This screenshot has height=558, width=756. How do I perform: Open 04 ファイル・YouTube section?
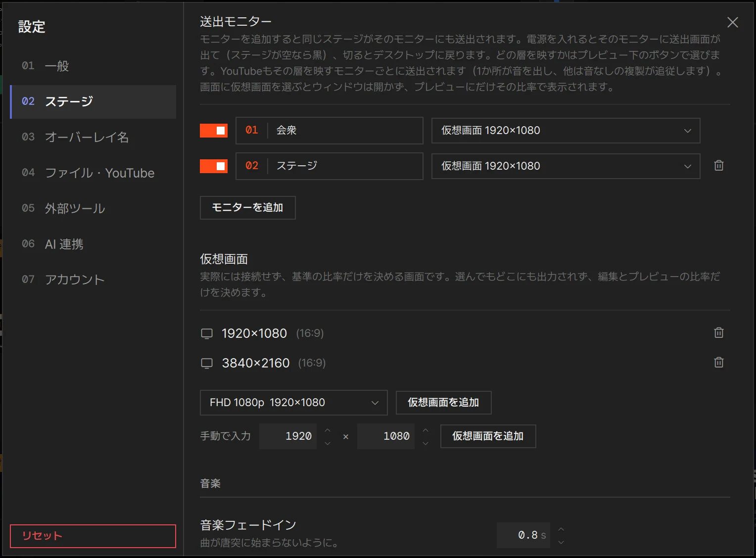point(93,173)
